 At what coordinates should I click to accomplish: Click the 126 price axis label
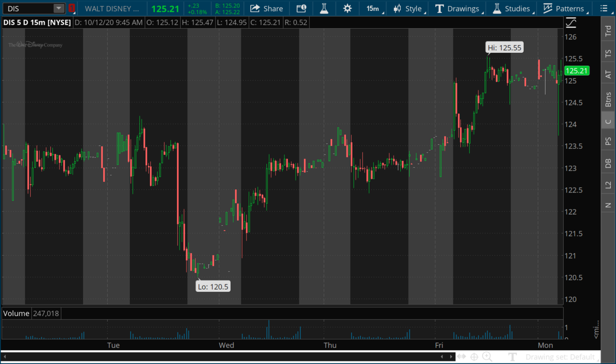pos(571,37)
